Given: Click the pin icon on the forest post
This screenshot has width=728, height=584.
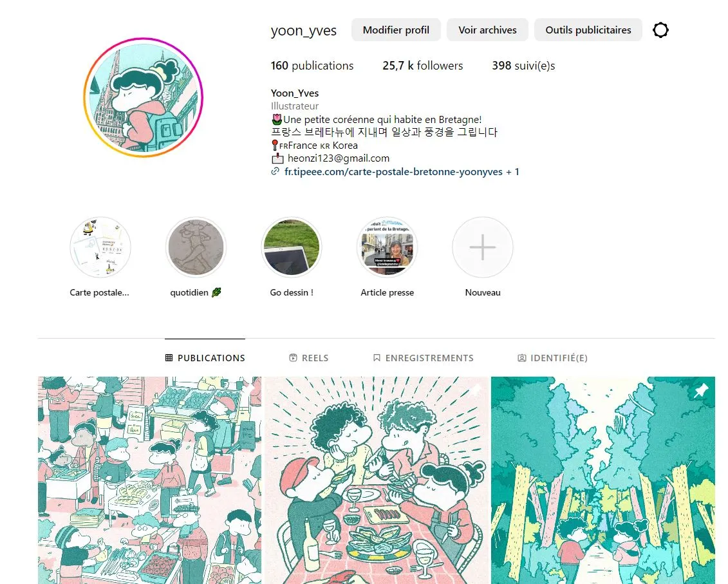Looking at the screenshot, I should coord(701,390).
